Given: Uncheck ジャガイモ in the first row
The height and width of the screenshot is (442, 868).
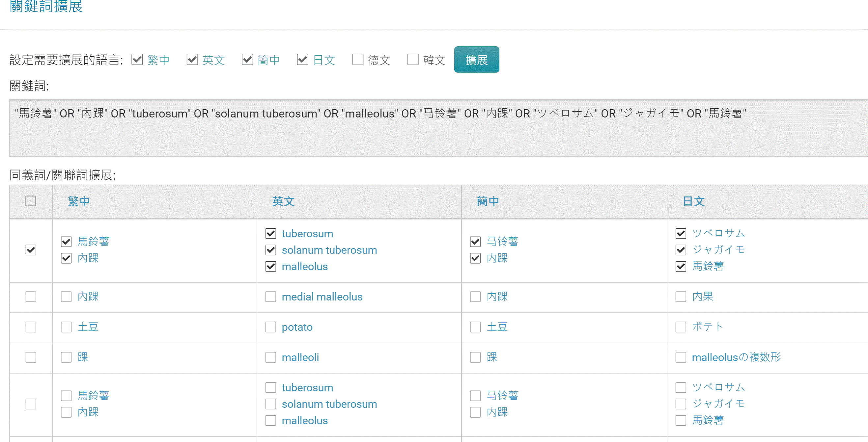Looking at the screenshot, I should tap(681, 250).
